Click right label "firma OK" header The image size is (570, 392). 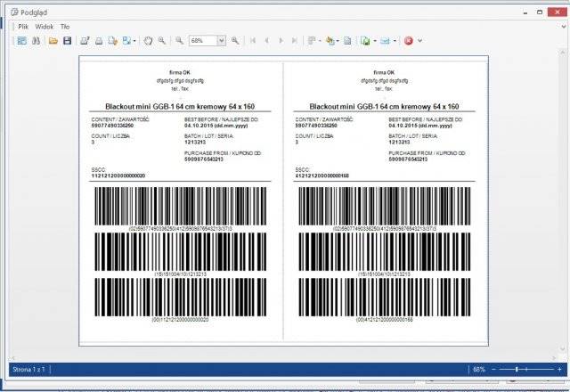(x=384, y=72)
